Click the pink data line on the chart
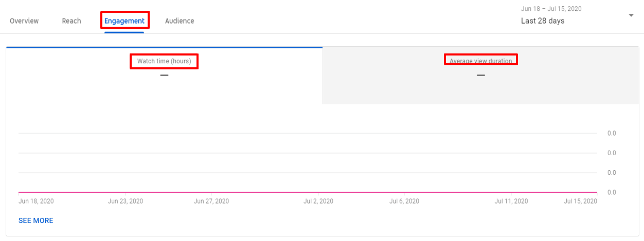The height and width of the screenshot is (241, 644). point(308,192)
